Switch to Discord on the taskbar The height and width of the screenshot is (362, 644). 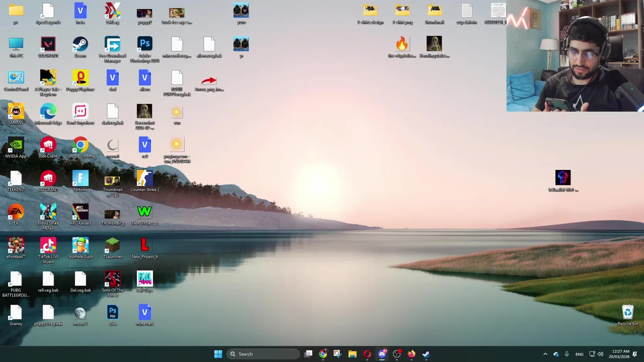pos(382,354)
